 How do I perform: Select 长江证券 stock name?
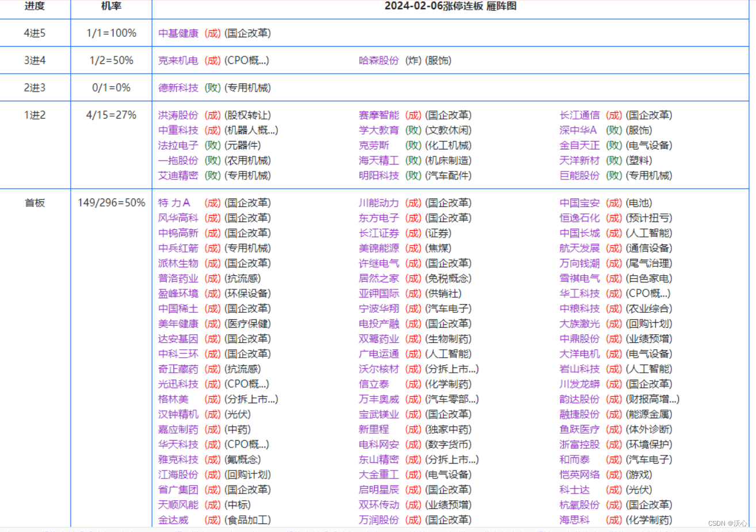[379, 233]
